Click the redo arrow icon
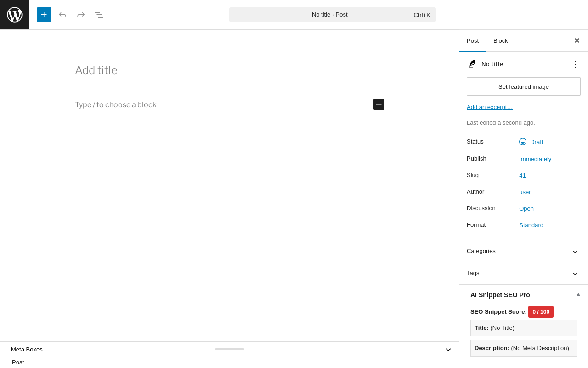Image resolution: width=588 pixels, height=368 pixels. [81, 15]
